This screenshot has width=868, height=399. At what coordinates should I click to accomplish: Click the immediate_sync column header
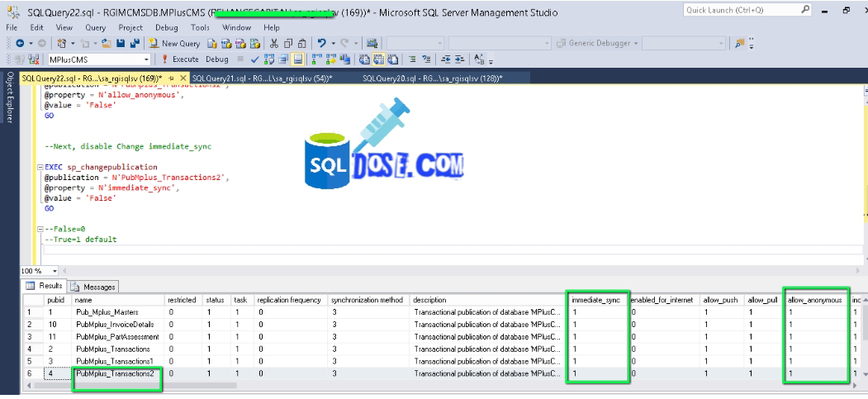[x=599, y=300]
